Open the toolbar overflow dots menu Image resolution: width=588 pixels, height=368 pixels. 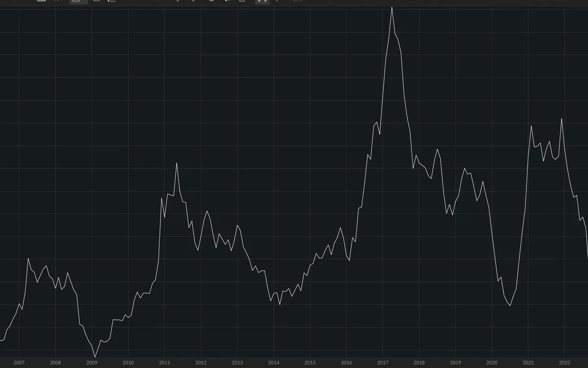pos(297,1)
